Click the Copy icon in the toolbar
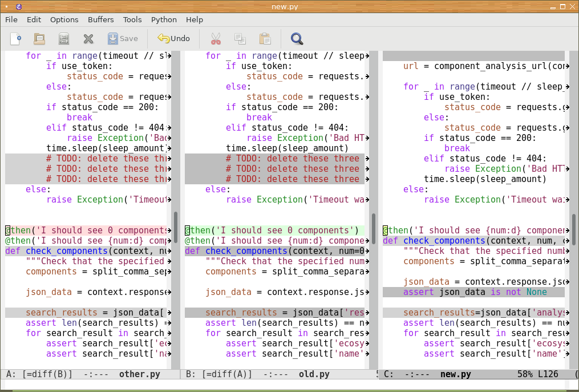This screenshot has width=579, height=392. point(240,39)
